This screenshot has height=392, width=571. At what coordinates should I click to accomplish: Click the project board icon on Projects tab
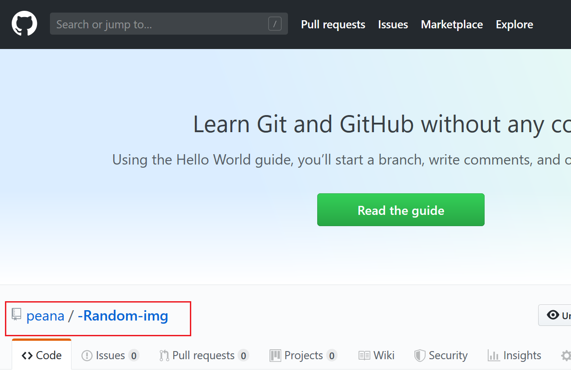(x=275, y=356)
